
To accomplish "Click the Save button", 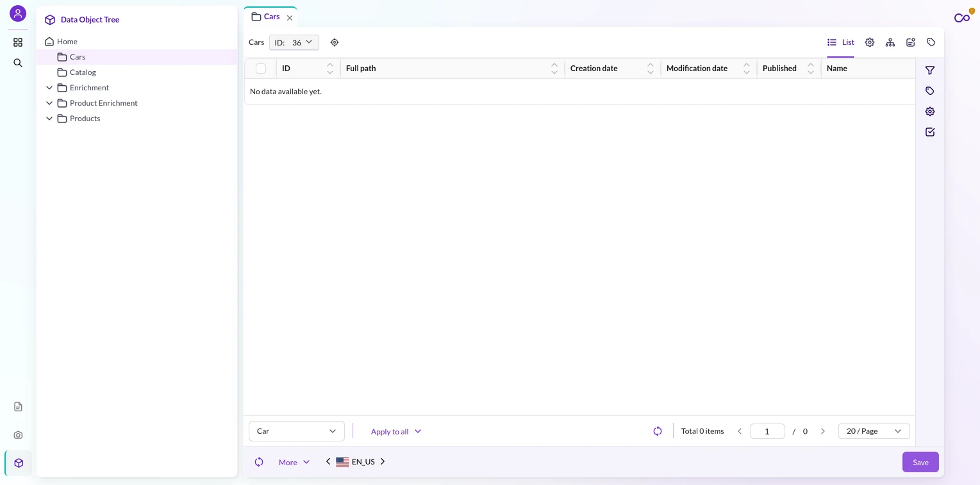I will 920,462.
